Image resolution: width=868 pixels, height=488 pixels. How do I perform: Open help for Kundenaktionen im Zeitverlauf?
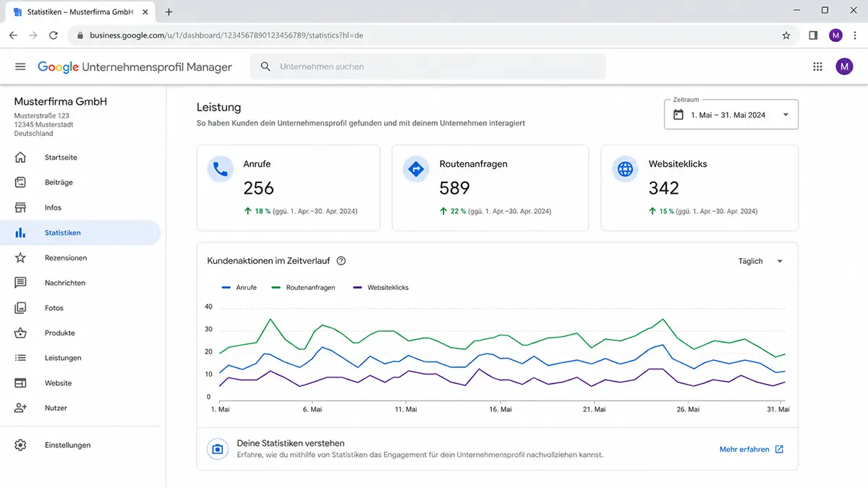(x=341, y=261)
